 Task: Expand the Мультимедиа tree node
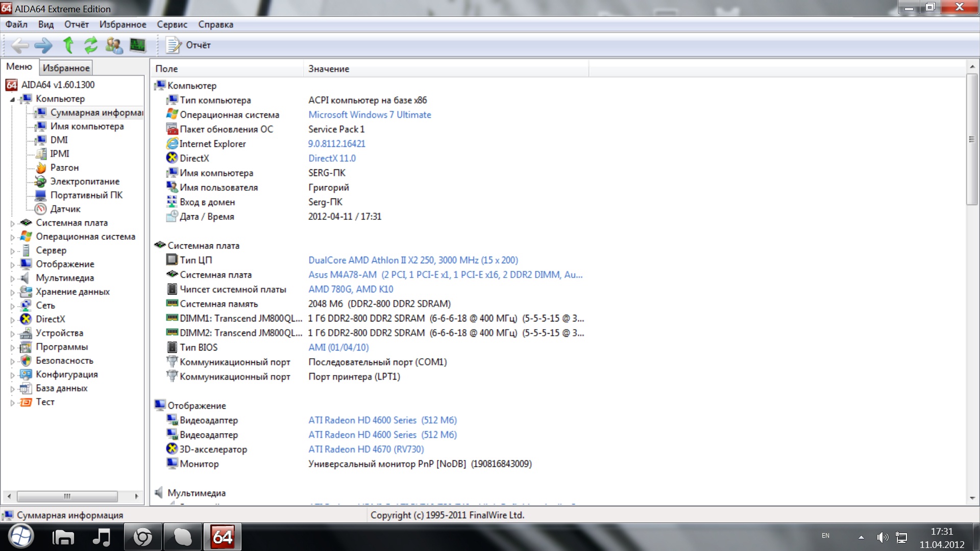[13, 279]
